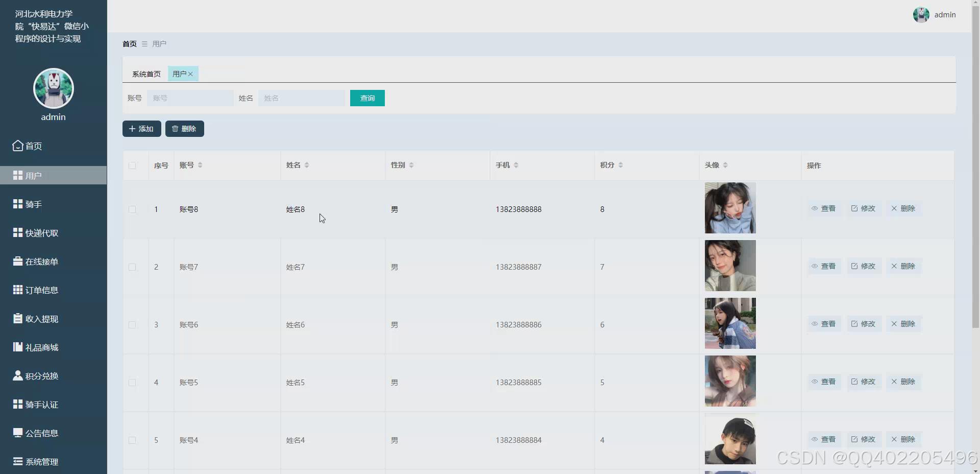Sort by the 账号 column arrows

coord(200,165)
